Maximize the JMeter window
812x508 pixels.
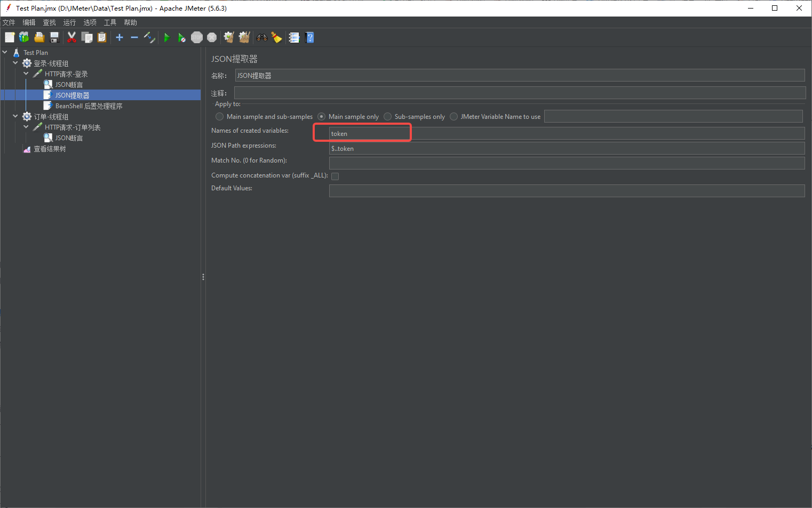click(775, 8)
